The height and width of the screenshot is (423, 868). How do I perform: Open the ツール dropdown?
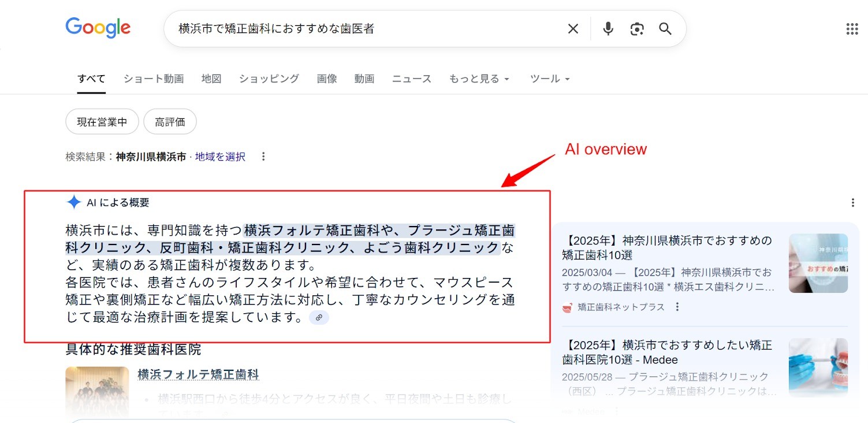(550, 79)
